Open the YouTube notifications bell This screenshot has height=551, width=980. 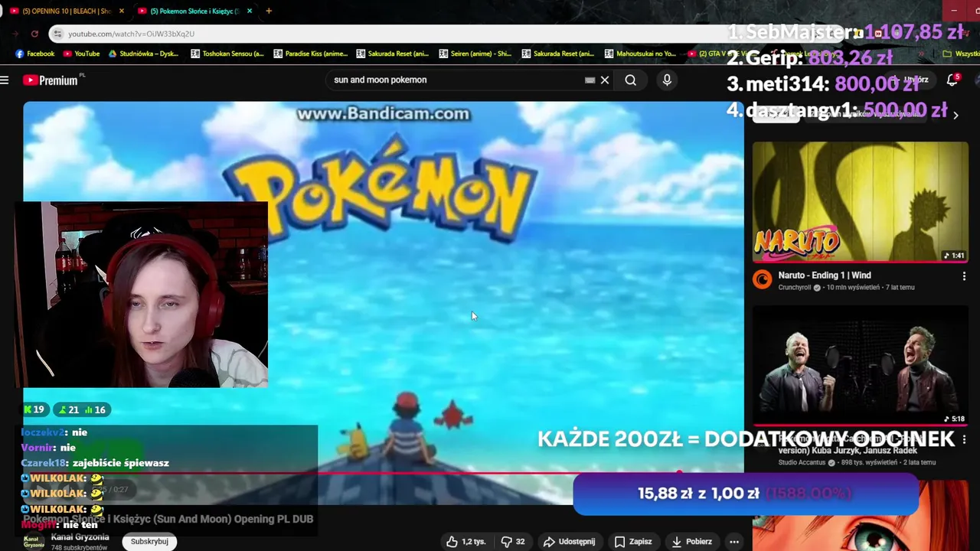952,80
